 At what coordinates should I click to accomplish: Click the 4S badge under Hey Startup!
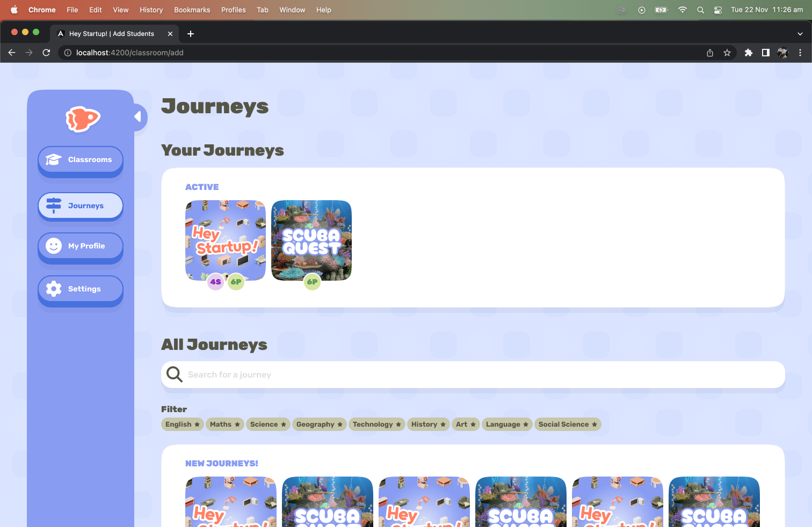coord(215,282)
